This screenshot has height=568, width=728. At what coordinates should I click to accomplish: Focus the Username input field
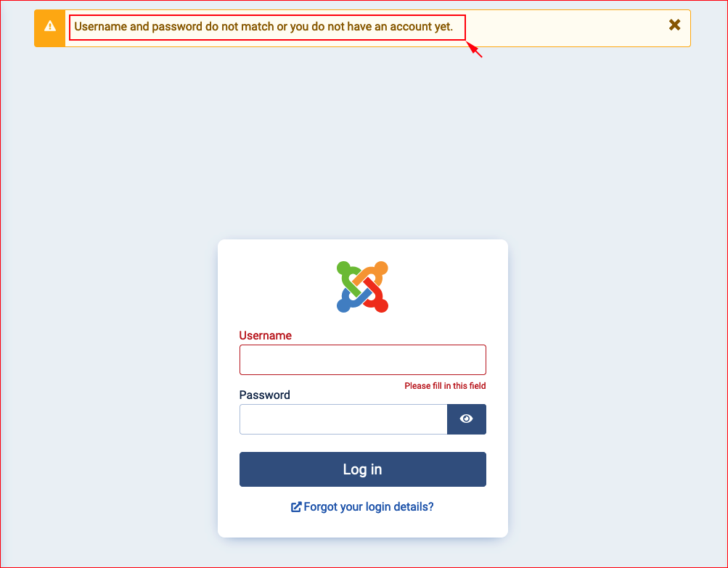coord(363,360)
